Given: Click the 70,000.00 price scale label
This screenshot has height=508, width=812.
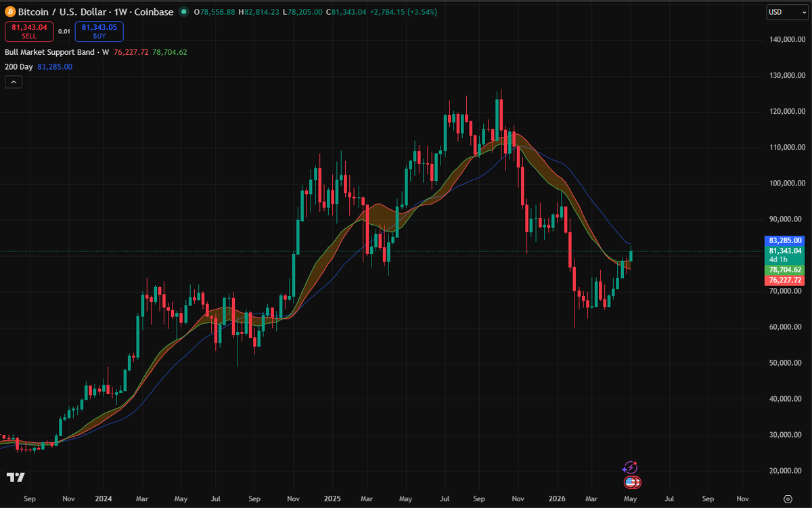Looking at the screenshot, I should tap(787, 291).
